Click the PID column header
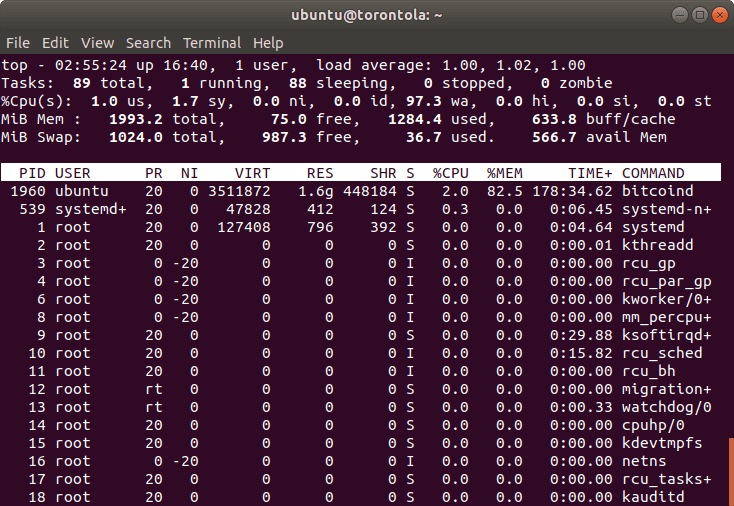The height and width of the screenshot is (506, 734). click(32, 173)
